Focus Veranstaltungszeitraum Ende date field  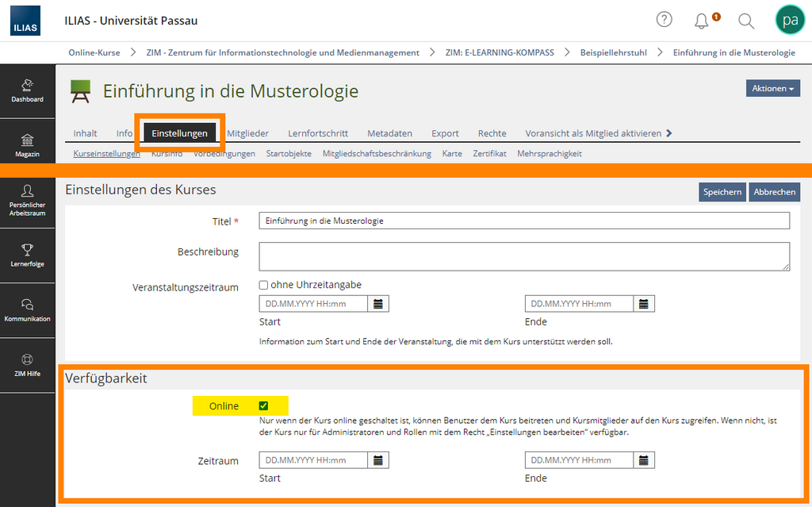tap(579, 304)
